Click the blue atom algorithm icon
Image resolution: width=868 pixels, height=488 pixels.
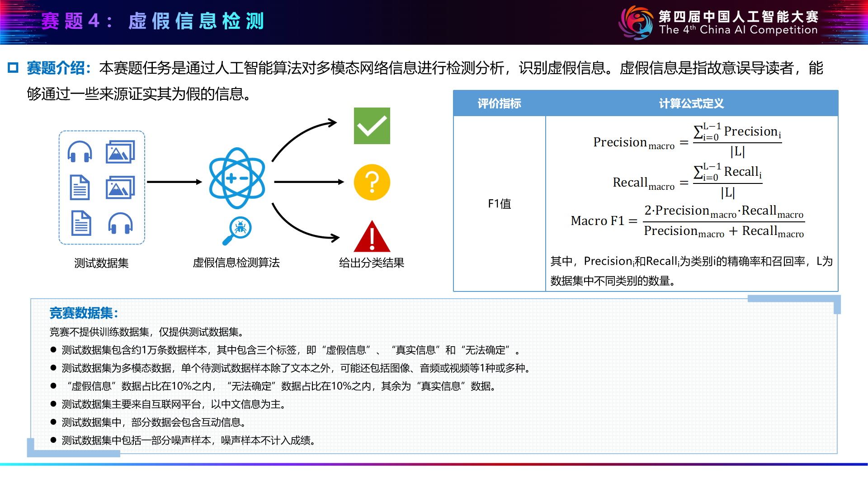237,178
